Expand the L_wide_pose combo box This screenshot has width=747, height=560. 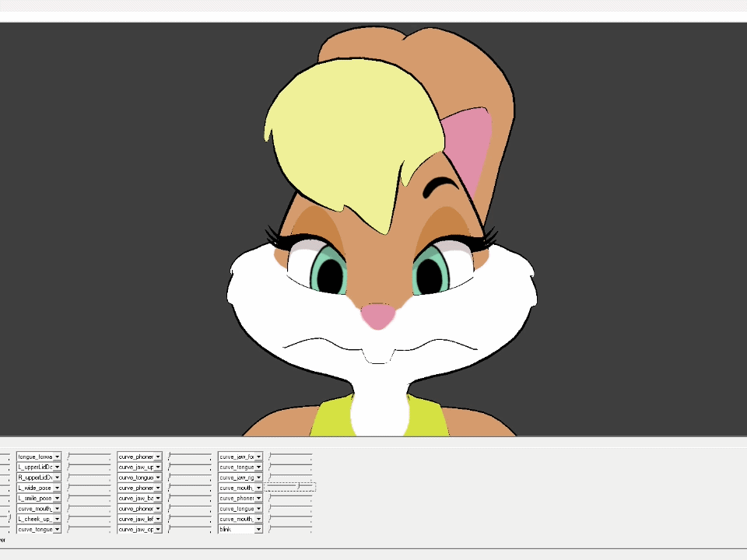point(39,488)
